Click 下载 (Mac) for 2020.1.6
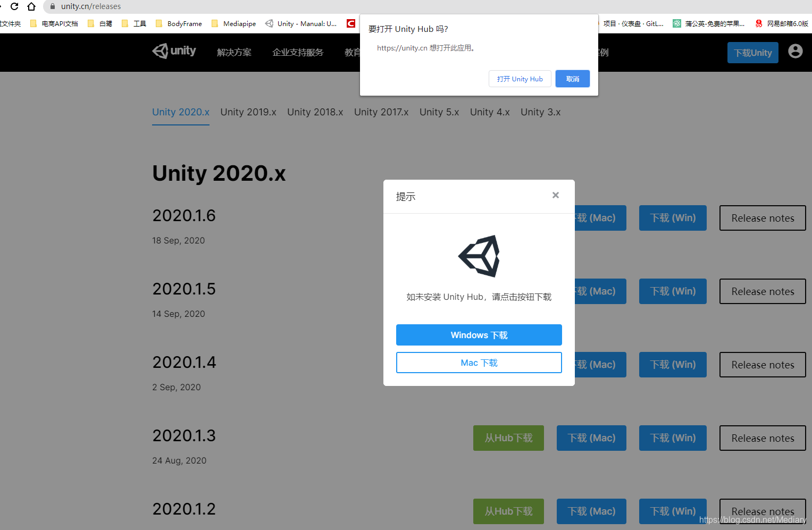 point(600,218)
